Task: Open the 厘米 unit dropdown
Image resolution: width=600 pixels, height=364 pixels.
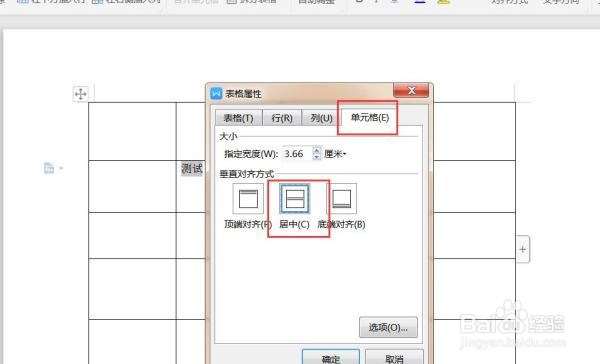Action: tap(336, 154)
